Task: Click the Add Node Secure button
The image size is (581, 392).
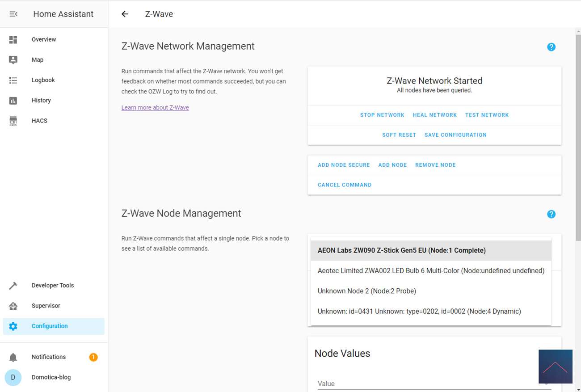Action: 344,165
